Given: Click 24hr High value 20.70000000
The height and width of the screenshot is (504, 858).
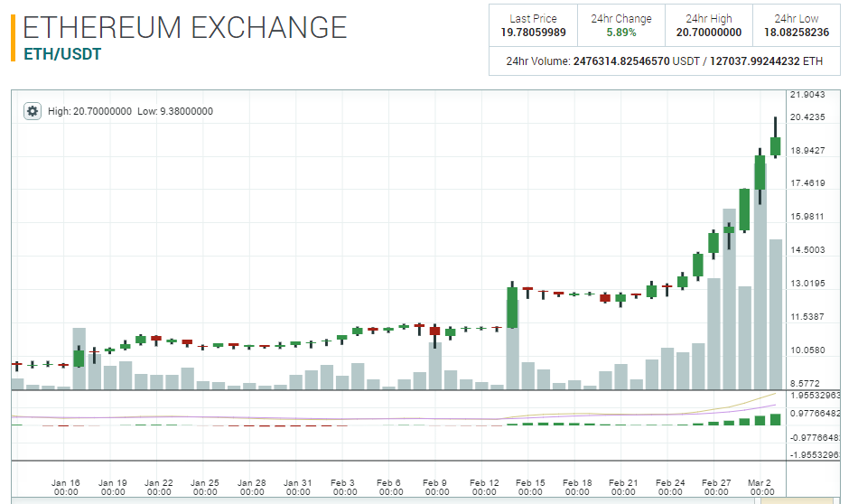Looking at the screenshot, I should pyautogui.click(x=709, y=33).
